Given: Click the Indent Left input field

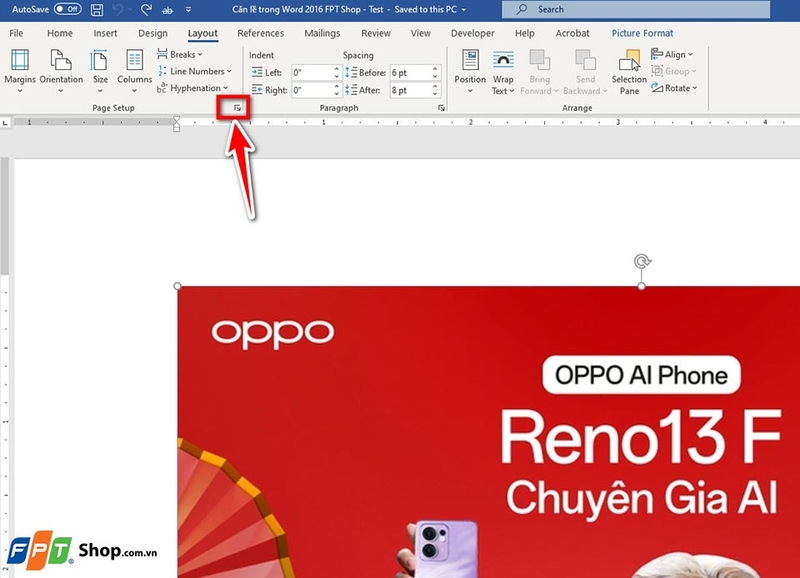Looking at the screenshot, I should 312,72.
